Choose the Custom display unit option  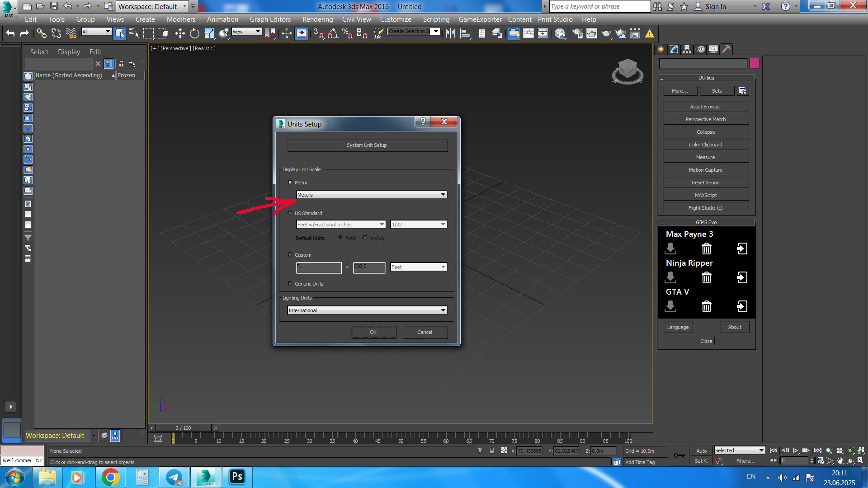pyautogui.click(x=290, y=255)
